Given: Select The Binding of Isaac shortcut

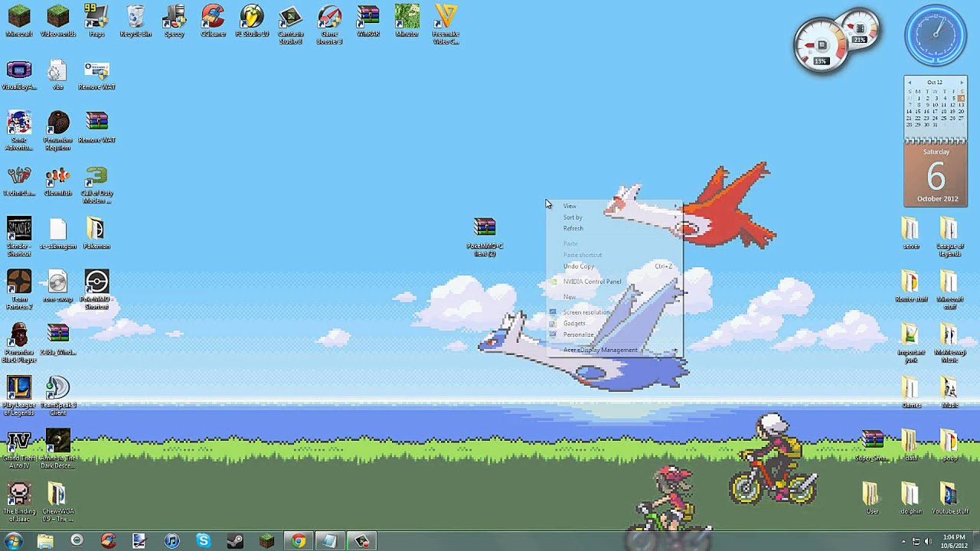Looking at the screenshot, I should coord(19,502).
